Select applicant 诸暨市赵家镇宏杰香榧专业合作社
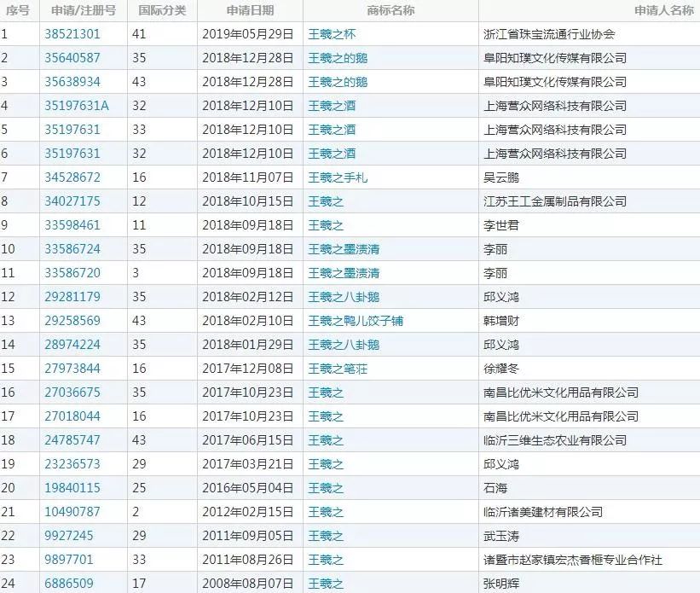 (x=573, y=560)
